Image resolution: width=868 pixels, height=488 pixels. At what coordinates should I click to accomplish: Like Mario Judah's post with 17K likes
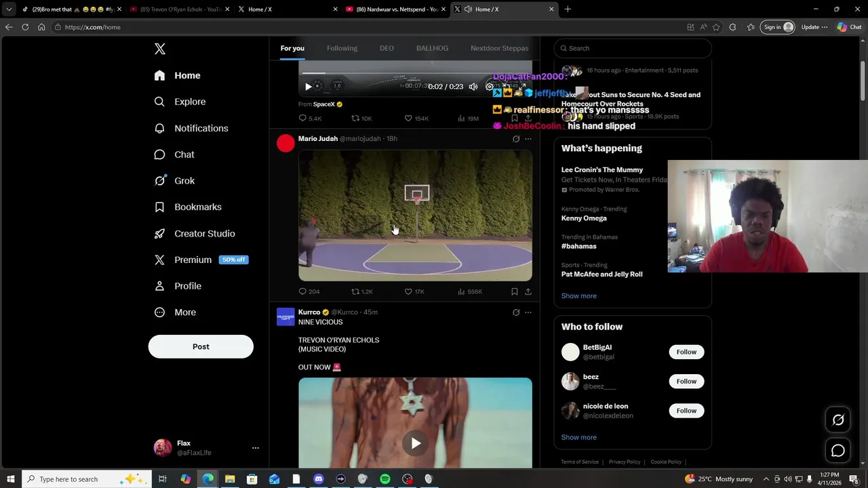click(414, 291)
